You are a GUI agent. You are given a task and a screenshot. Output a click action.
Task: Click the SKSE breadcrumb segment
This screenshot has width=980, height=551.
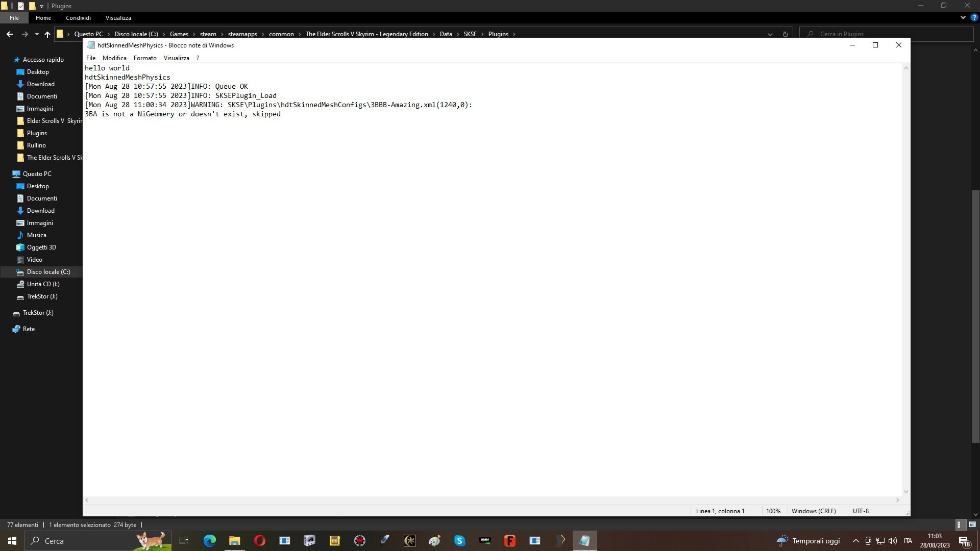click(470, 34)
